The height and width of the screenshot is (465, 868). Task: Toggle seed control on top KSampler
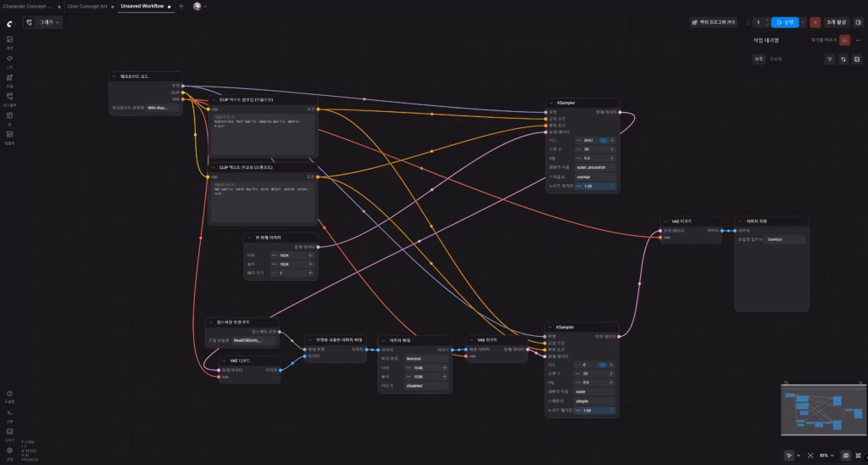604,140
